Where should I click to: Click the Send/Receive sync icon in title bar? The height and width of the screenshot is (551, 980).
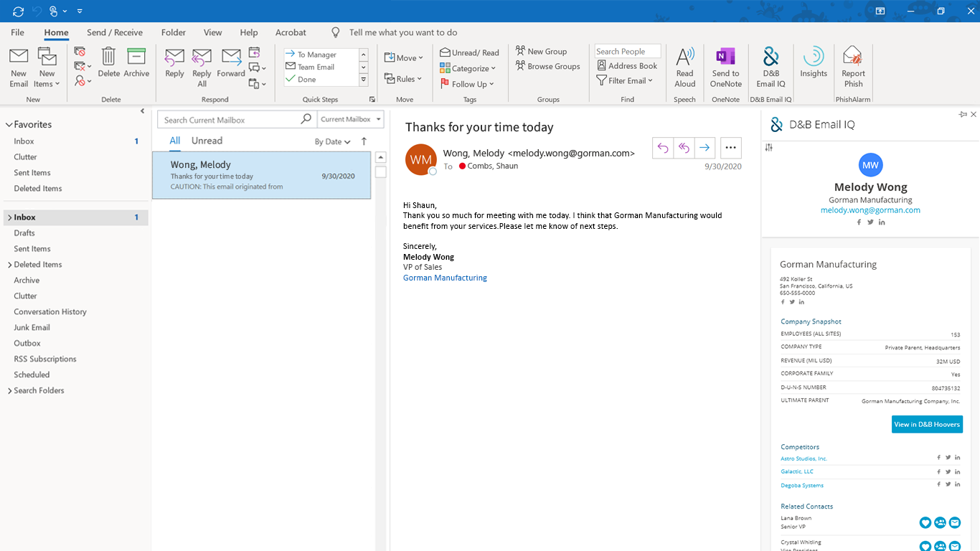(19, 11)
